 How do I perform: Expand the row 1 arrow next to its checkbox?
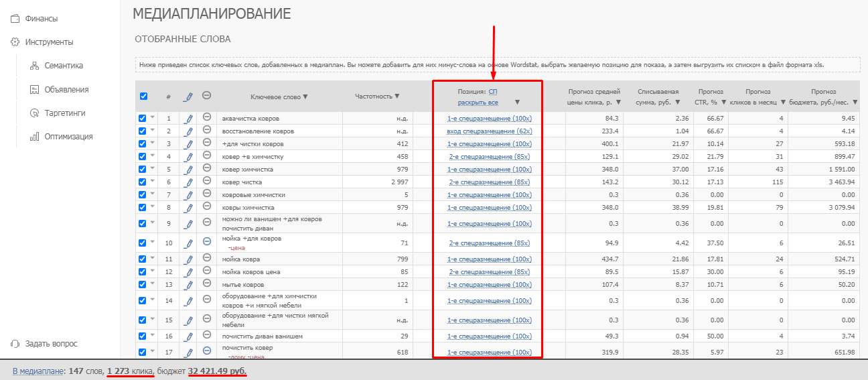click(152, 118)
